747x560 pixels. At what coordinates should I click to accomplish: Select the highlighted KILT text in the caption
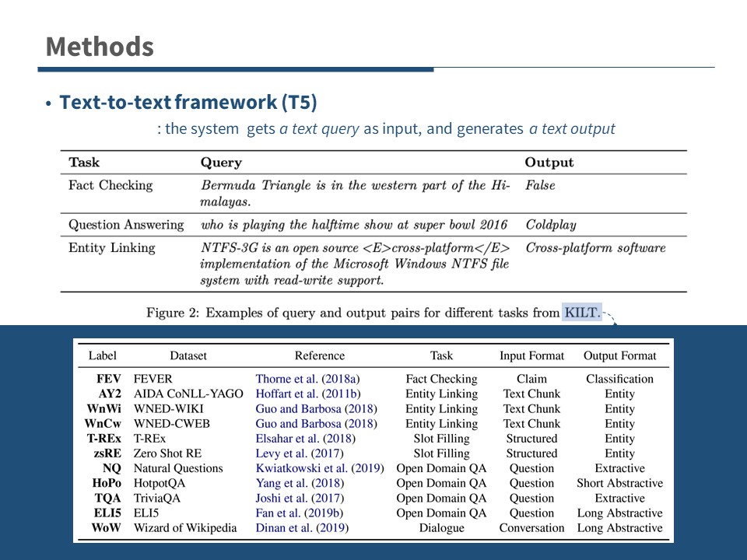tap(582, 313)
